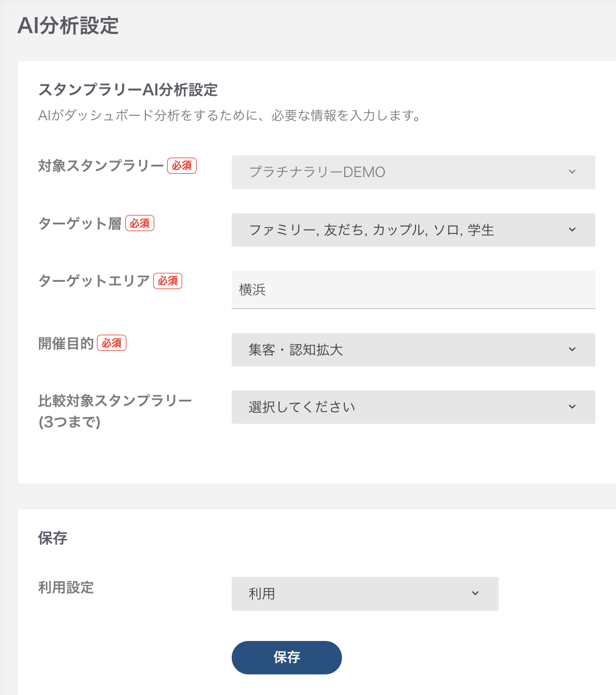Click the スタンプラリーAI分析設定 section heading
Screen dimensions: 616x695
click(x=128, y=90)
